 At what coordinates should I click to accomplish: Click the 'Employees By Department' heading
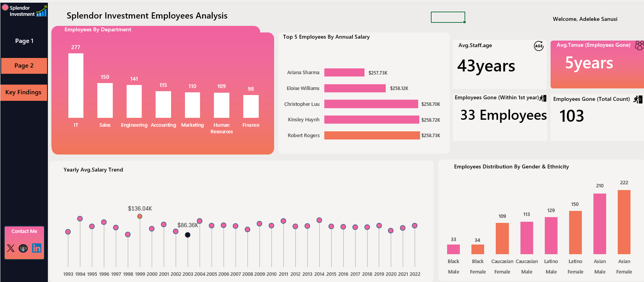coord(98,30)
